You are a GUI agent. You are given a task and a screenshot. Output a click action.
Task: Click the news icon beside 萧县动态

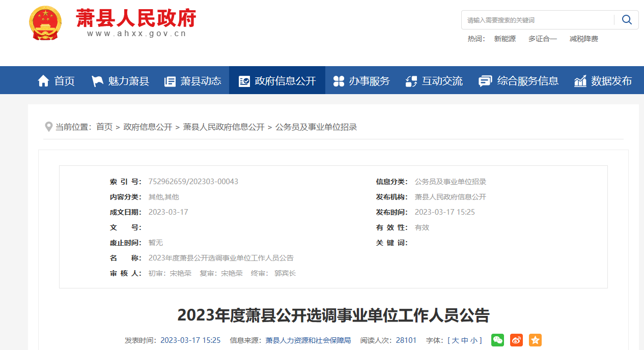tap(170, 81)
